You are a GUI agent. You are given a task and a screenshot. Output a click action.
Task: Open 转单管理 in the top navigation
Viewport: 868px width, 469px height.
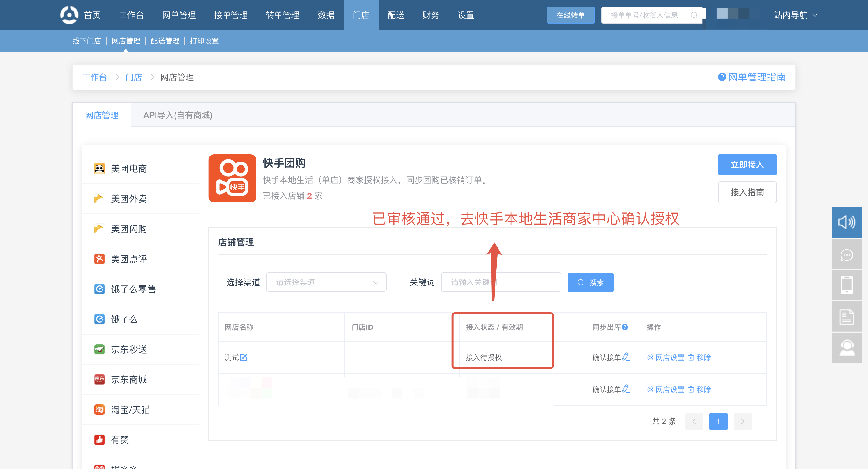coord(282,15)
